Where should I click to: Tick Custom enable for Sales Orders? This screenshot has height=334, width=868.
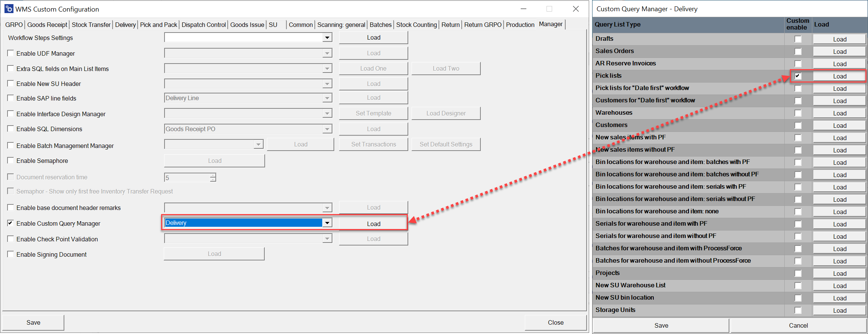coord(798,52)
